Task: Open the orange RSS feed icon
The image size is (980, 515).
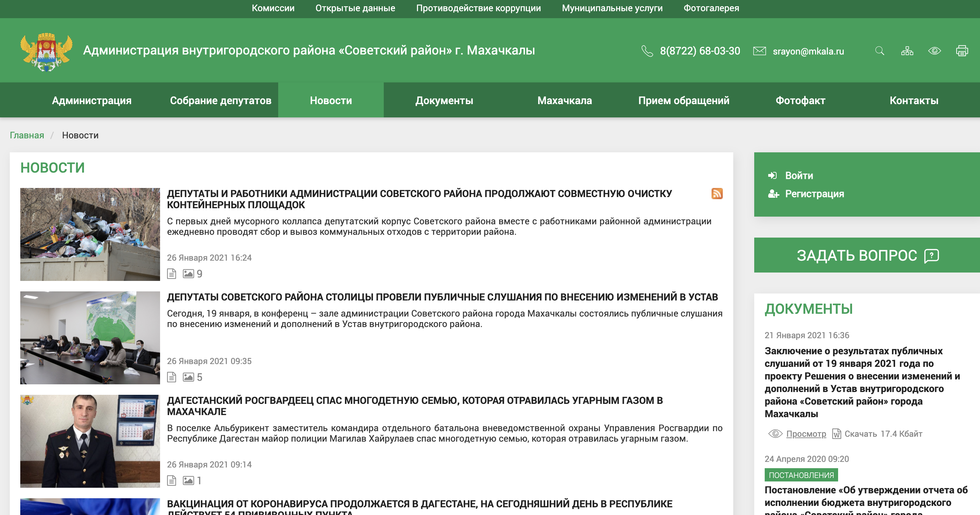Action: (717, 194)
